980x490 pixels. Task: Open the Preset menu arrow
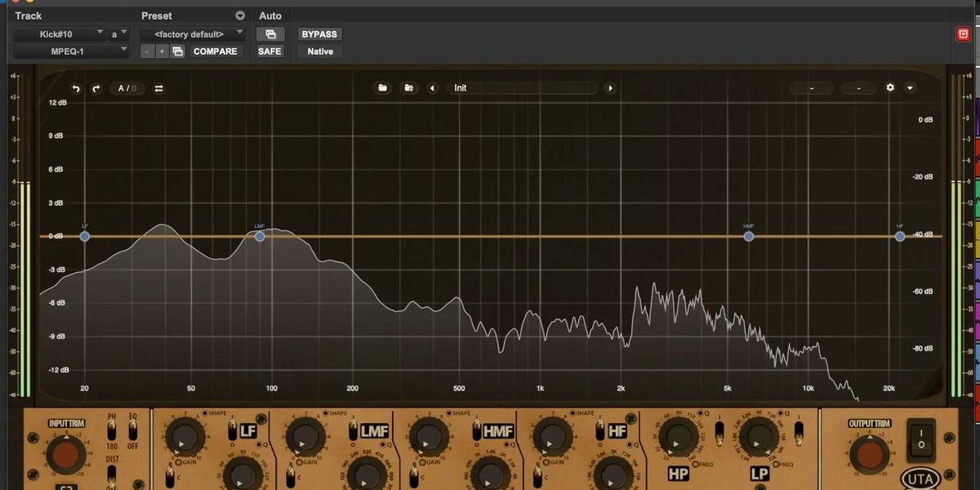point(240,16)
